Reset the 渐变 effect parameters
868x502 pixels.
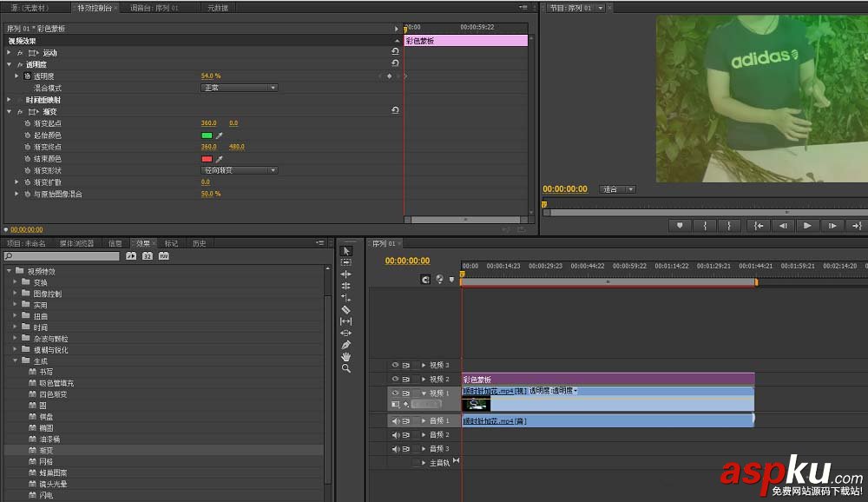tap(395, 111)
